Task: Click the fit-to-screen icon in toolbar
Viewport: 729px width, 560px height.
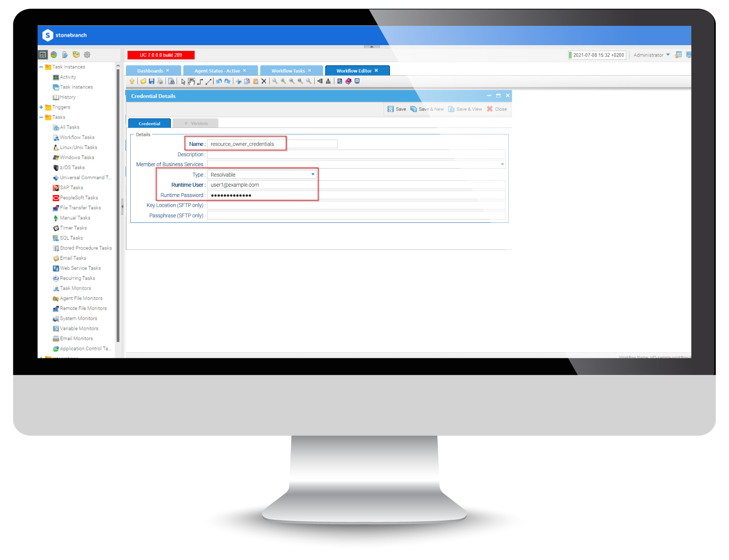Action: [304, 83]
